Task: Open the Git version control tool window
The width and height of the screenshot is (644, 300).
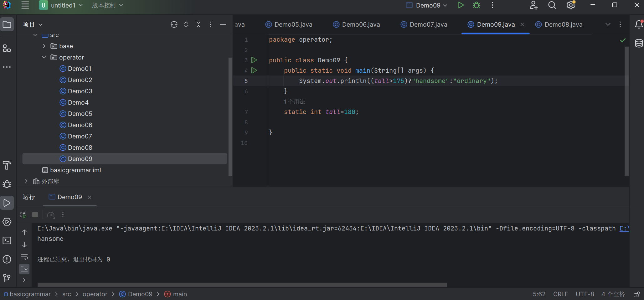Action: (7, 278)
